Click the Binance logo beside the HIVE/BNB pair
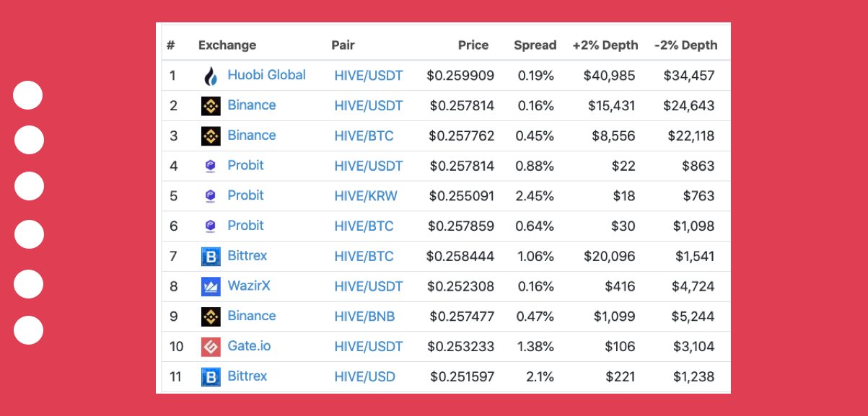The image size is (868, 416). [211, 317]
